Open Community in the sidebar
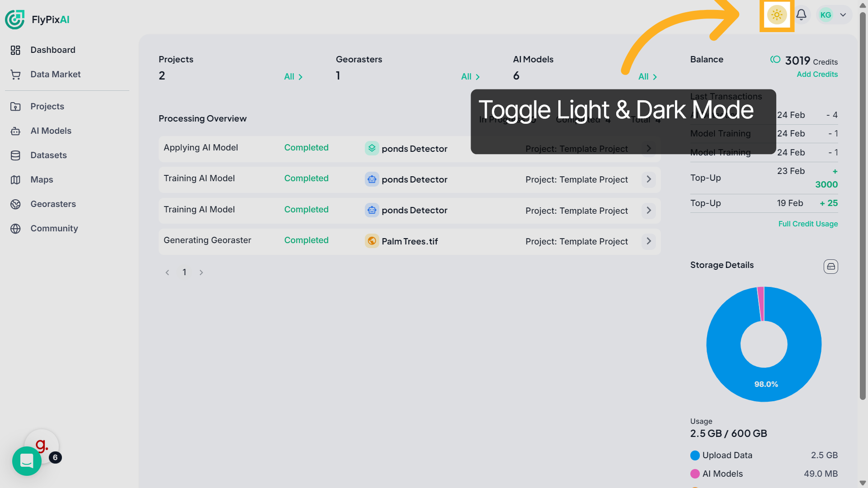 [54, 228]
